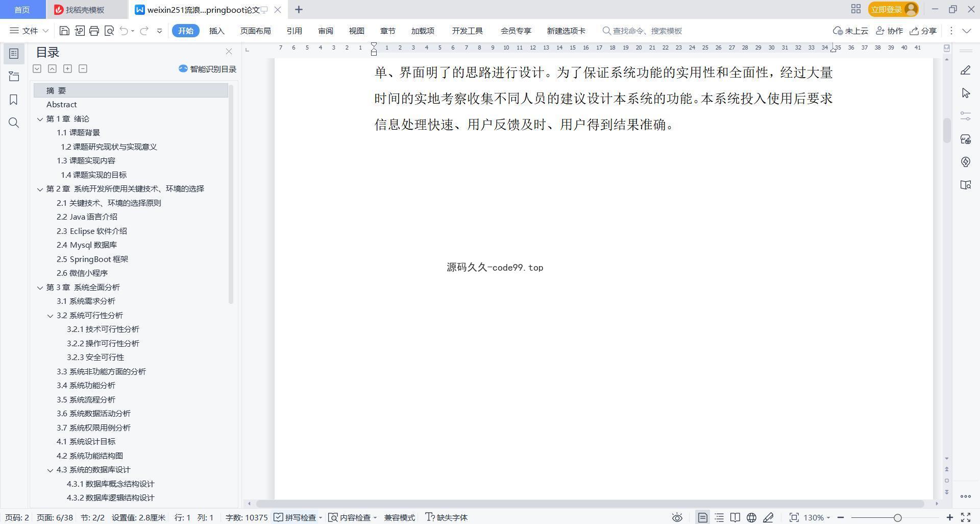Open the 插入 ribbon tab

point(216,31)
